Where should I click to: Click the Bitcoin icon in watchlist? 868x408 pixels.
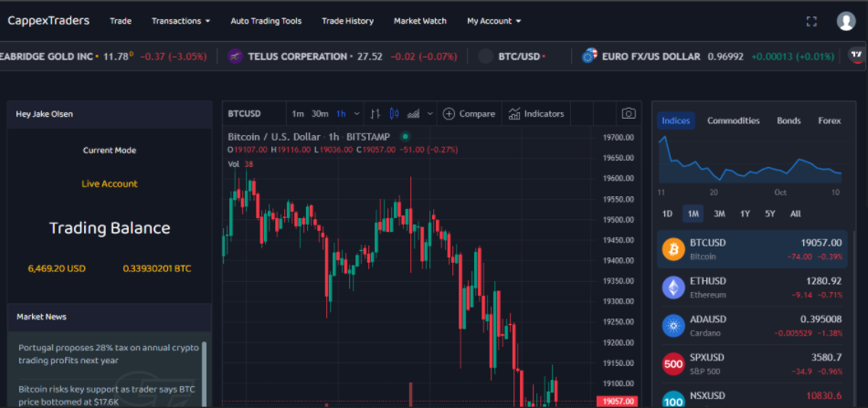pyautogui.click(x=673, y=249)
